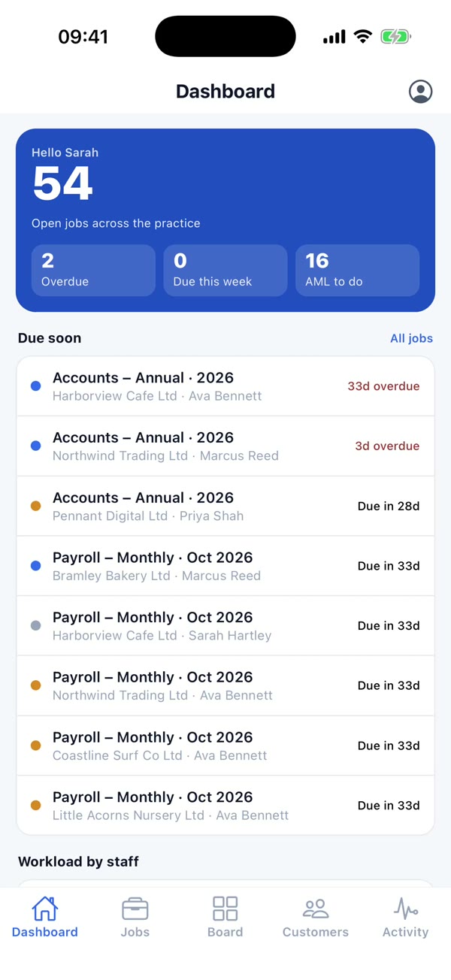
Task: Tap blue status dot for Harborview Accounts job
Action: coord(35,386)
